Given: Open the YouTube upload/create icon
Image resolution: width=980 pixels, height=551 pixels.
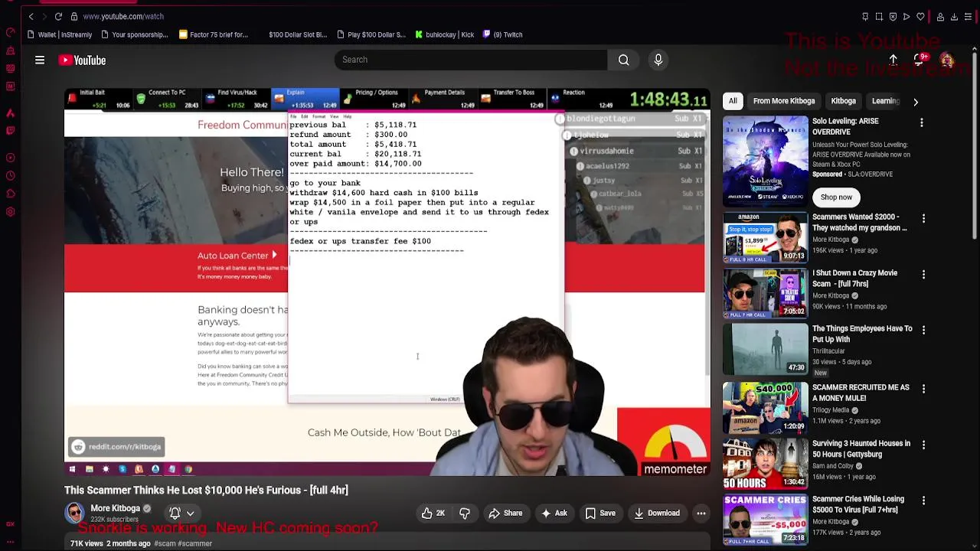Looking at the screenshot, I should [x=893, y=60].
